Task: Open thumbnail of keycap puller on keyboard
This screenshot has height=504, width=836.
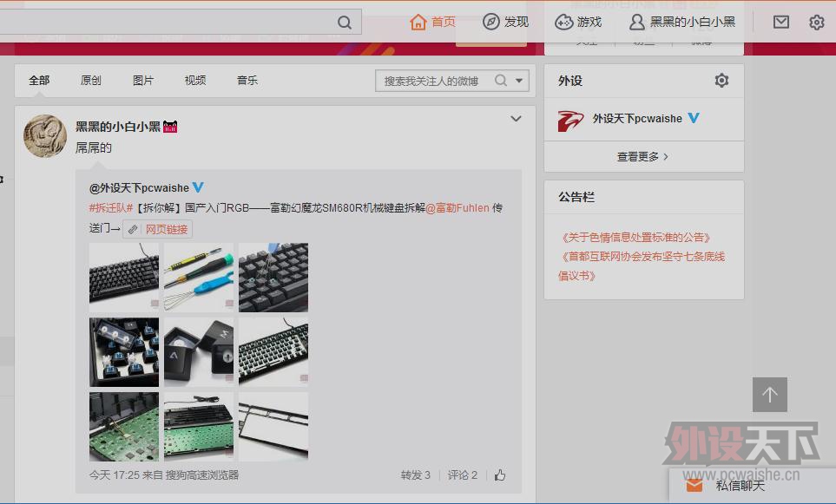Action: tap(273, 278)
